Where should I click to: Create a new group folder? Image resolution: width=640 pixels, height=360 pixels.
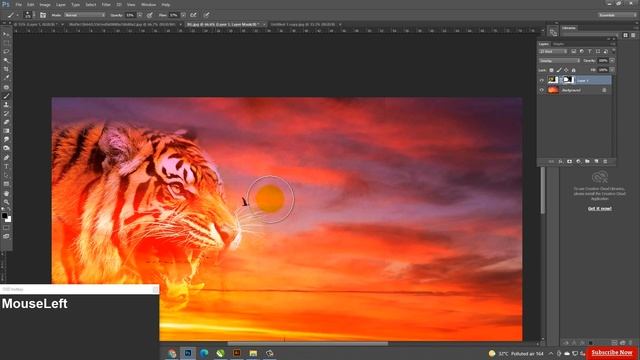tap(587, 162)
